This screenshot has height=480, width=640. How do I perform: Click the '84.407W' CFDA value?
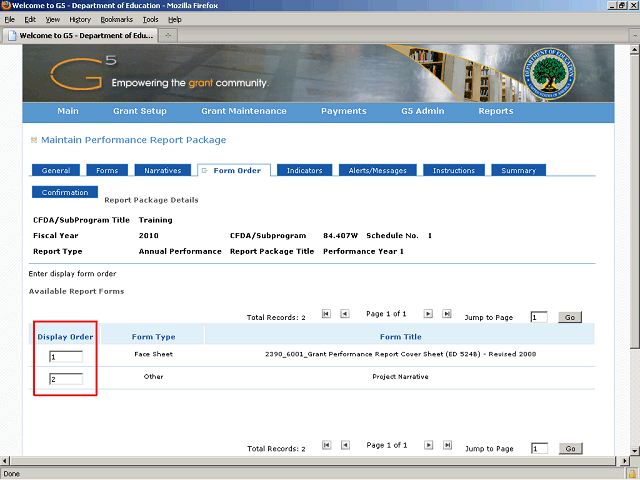(340, 236)
